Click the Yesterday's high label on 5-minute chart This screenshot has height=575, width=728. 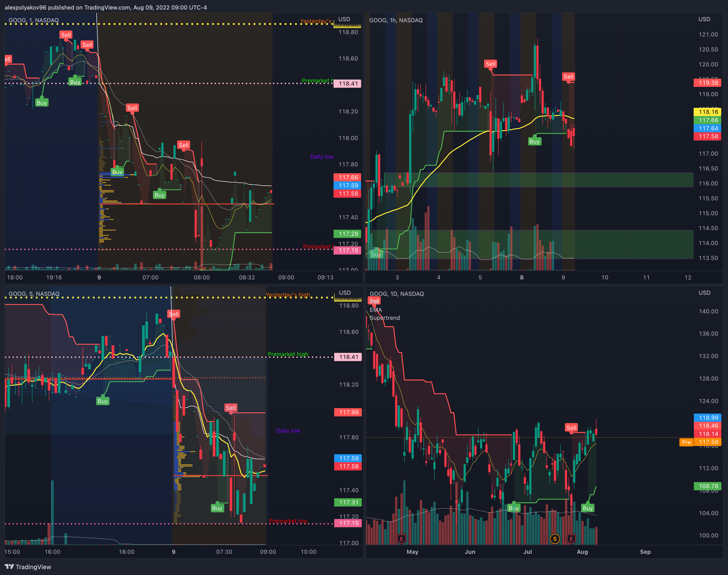click(x=288, y=295)
